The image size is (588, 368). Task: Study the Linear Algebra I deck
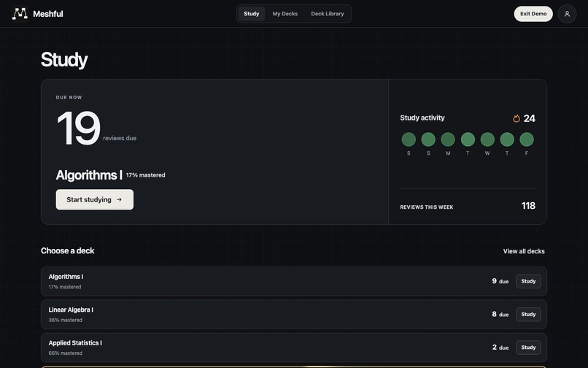(528, 314)
